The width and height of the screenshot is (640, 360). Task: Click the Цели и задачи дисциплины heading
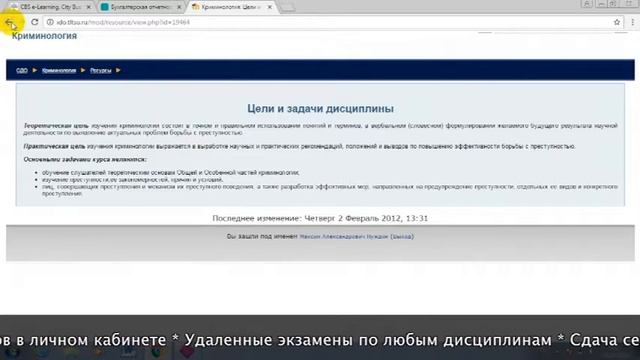pos(320,109)
